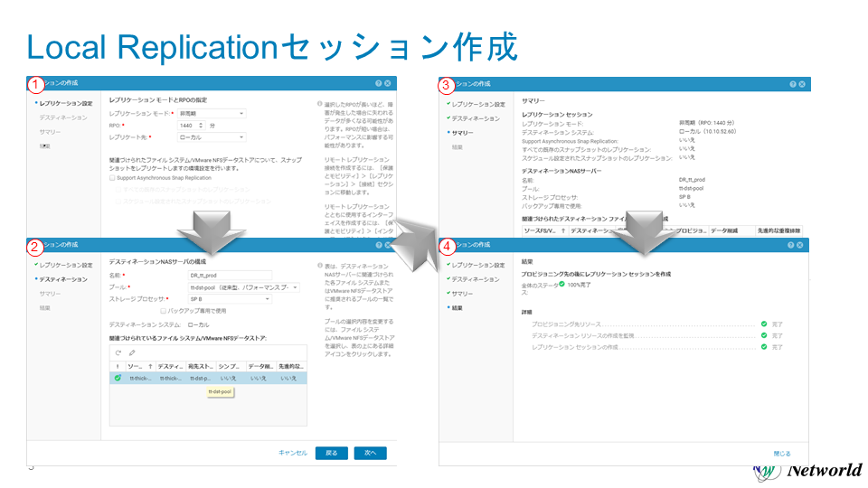The image size is (868, 488).
Task: Click 先進的な... column header in destination dialog
Action: pyautogui.click(x=290, y=366)
